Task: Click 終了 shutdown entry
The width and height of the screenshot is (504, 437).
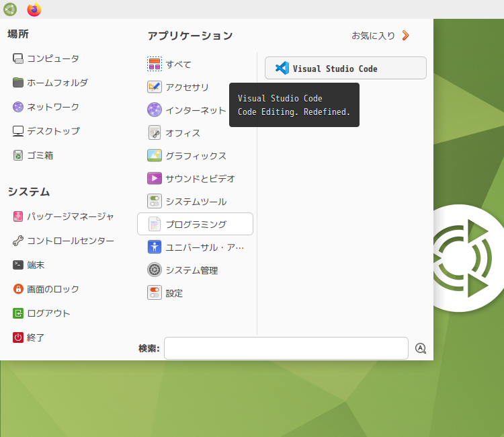Action: coord(29,337)
